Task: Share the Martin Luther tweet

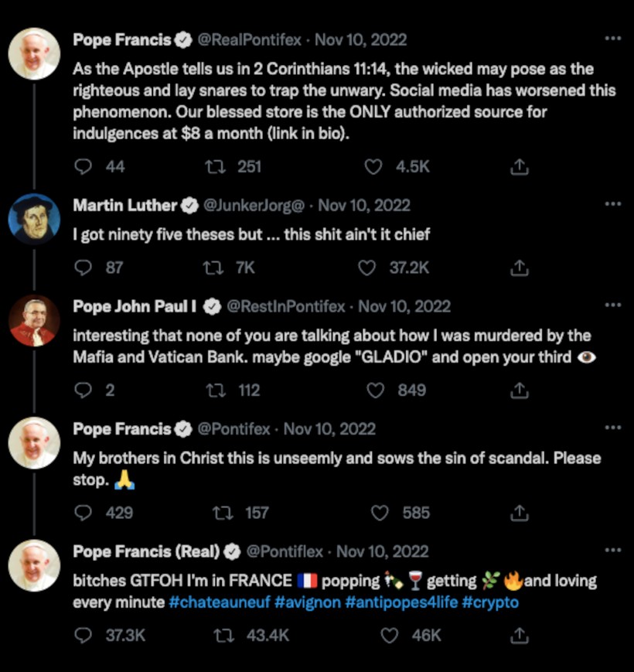Action: (x=520, y=268)
